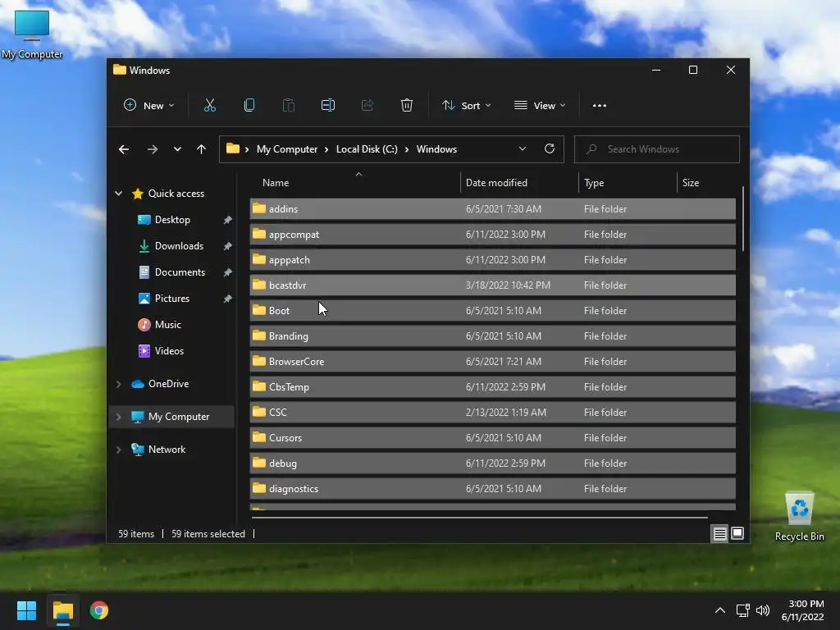Open the network tray icon

pyautogui.click(x=742, y=610)
